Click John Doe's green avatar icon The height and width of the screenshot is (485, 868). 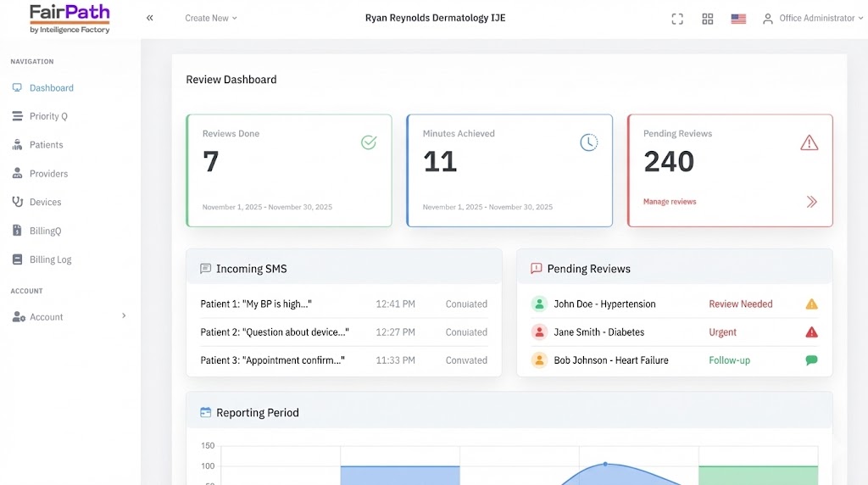point(539,304)
